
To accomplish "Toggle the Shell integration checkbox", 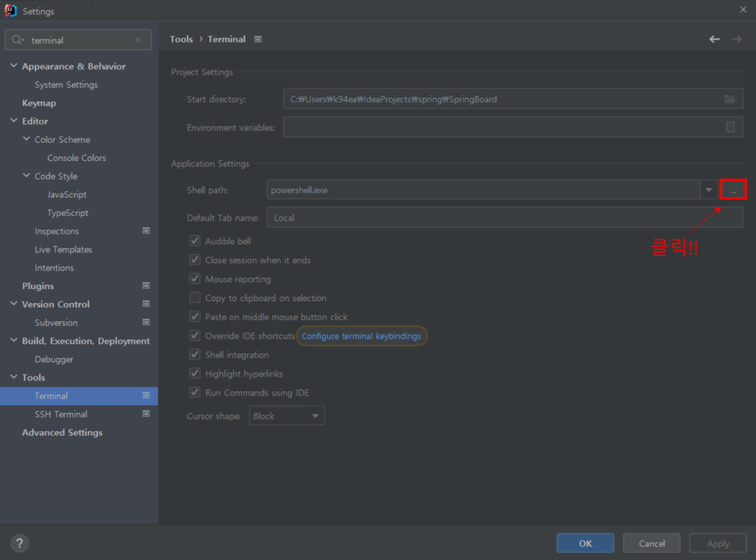I will pyautogui.click(x=195, y=355).
